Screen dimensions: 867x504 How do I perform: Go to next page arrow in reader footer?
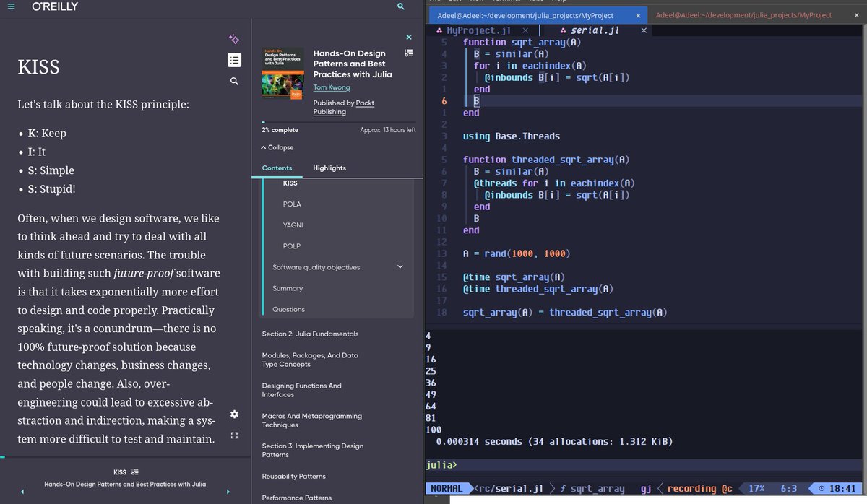point(229,492)
